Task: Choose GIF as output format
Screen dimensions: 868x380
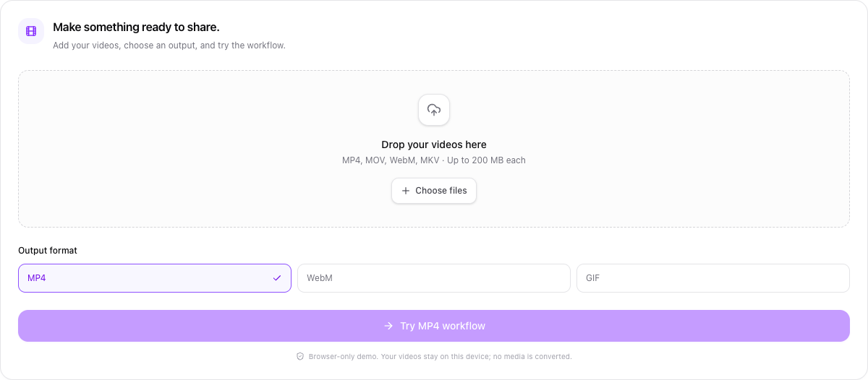Action: point(713,278)
